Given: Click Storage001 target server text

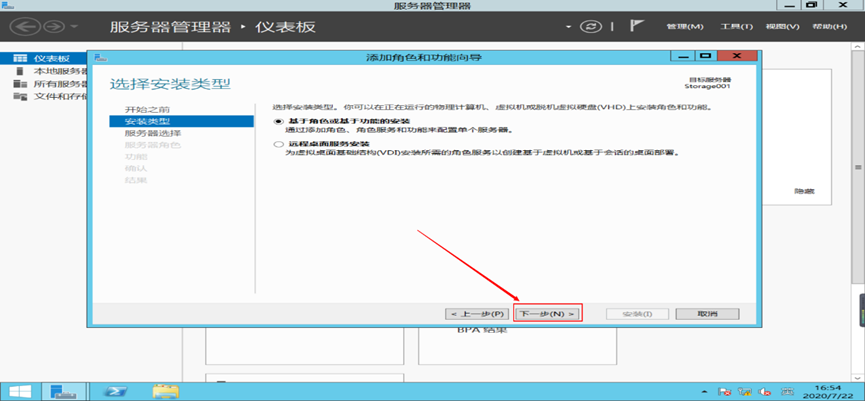Looking at the screenshot, I should (708, 86).
